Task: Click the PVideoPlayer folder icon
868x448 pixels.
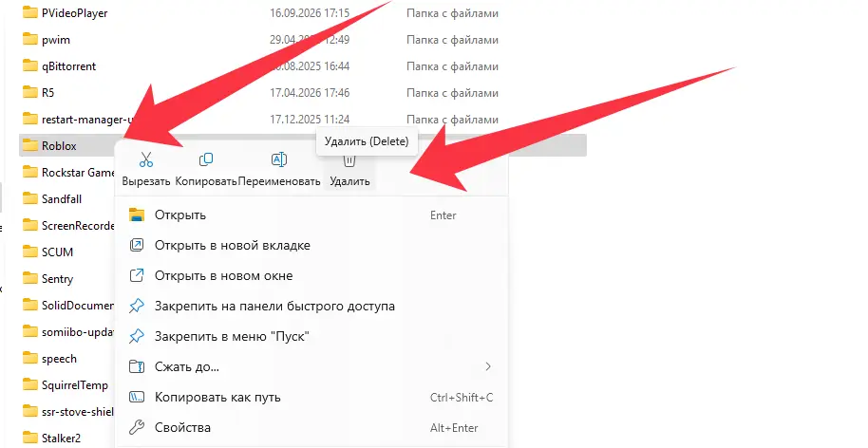Action: 29,12
